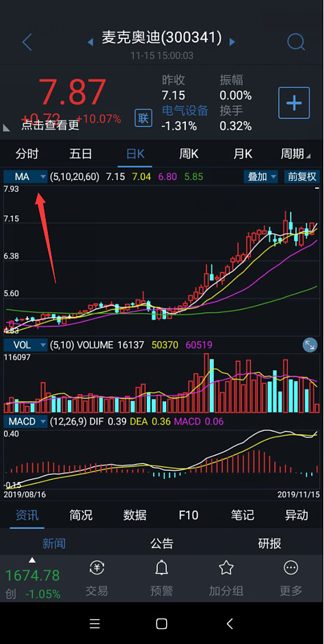Expand the volume chart fullscreen icon
The image size is (324, 644).
click(x=310, y=346)
